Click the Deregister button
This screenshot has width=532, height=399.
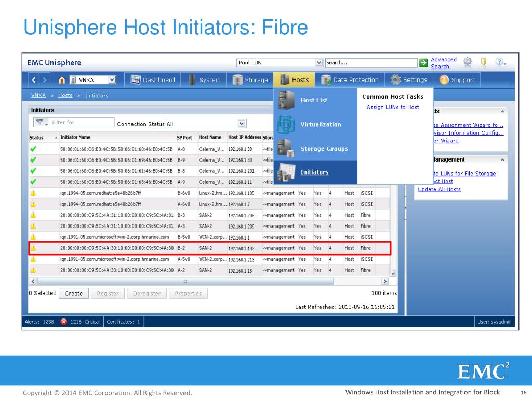(x=147, y=294)
